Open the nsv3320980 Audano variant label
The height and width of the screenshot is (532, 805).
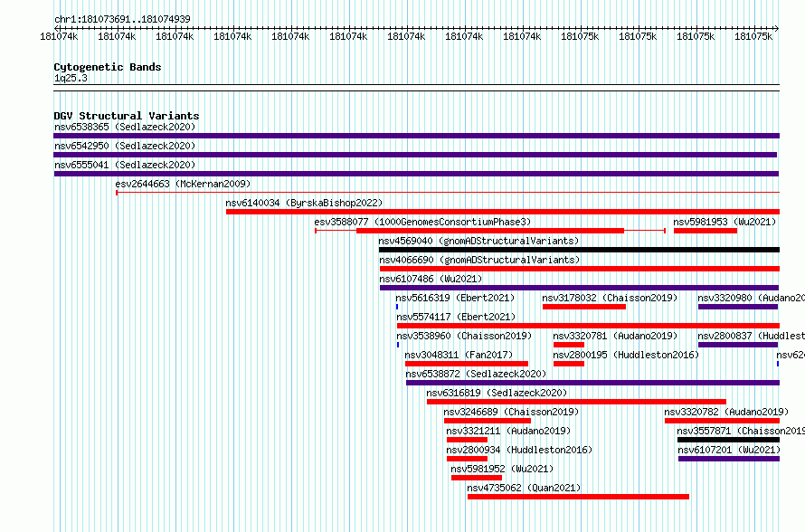pyautogui.click(x=751, y=298)
